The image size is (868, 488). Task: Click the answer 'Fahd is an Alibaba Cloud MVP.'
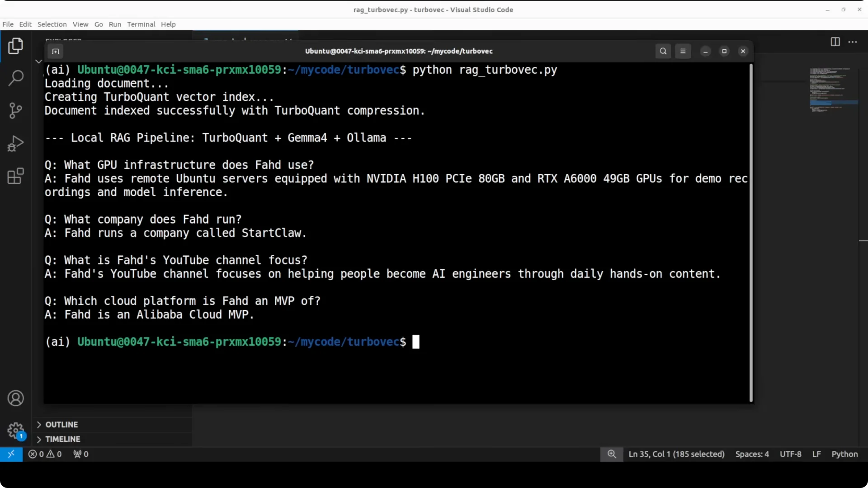click(x=149, y=314)
